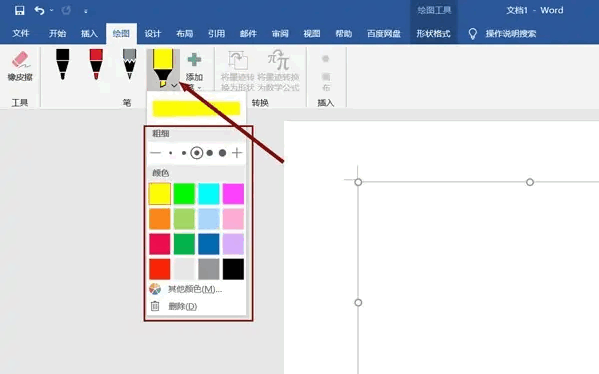599x374 pixels.
Task: Open the 邮件 ribbon tab
Action: 248,34
